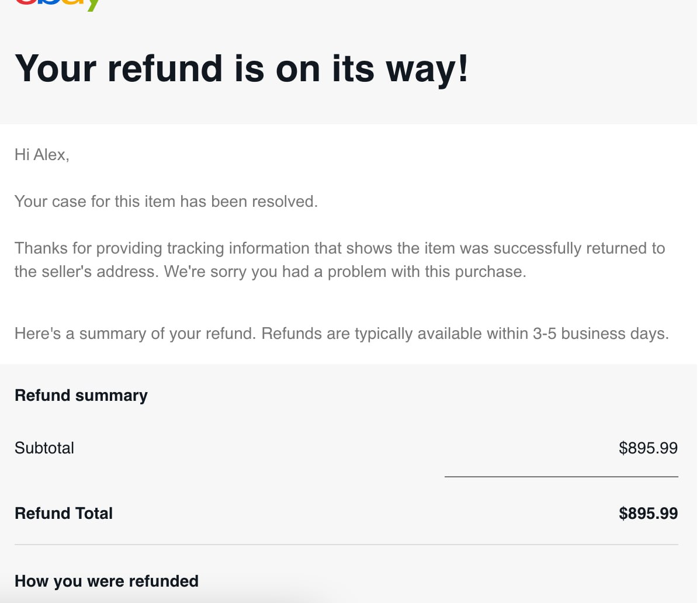Click the Subtotal amount $895.99

(648, 448)
